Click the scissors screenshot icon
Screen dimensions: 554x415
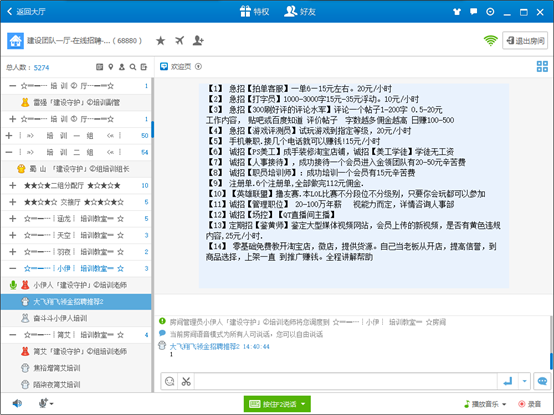click(x=186, y=381)
